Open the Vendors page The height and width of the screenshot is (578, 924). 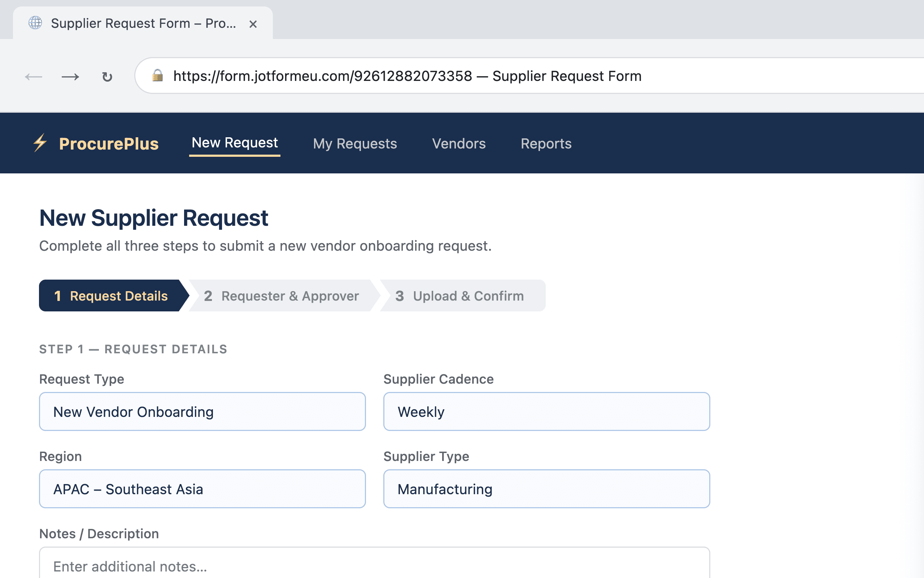[x=458, y=143]
